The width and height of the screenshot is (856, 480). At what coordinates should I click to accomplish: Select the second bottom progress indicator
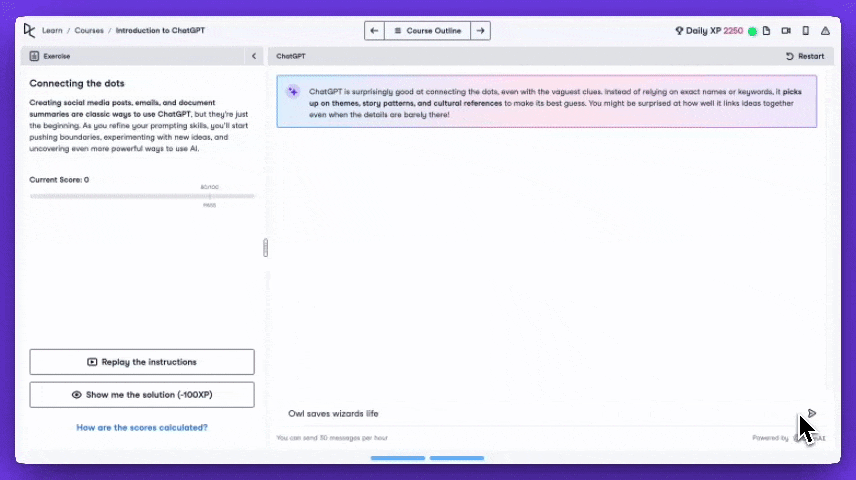457,458
